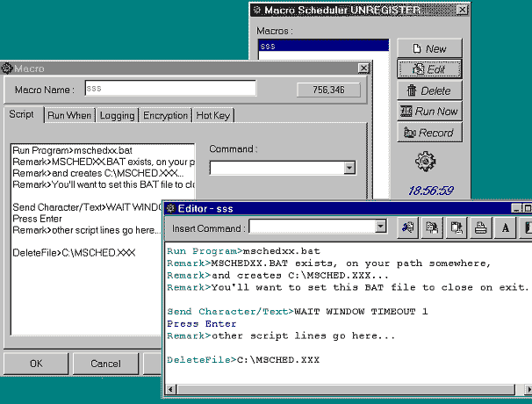Image resolution: width=532 pixels, height=404 pixels.
Task: Expand the Command dropdown arrow in Macro window
Action: 349,168
